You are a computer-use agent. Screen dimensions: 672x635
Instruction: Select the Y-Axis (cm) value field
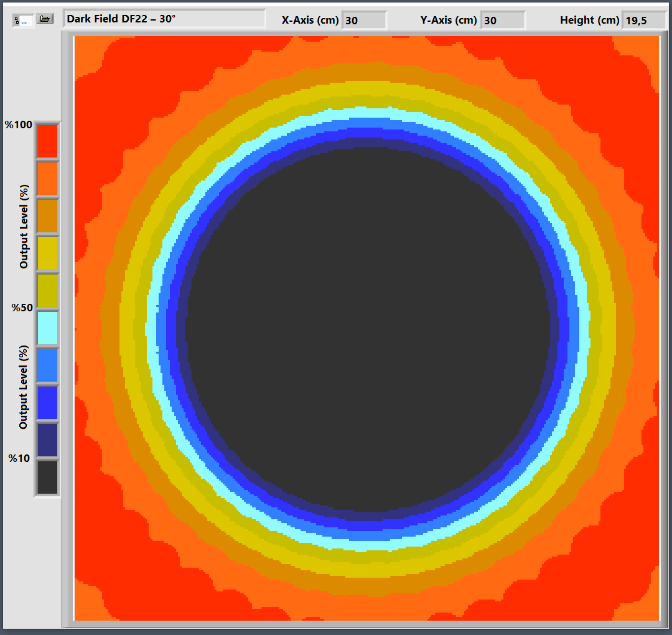click(x=503, y=21)
